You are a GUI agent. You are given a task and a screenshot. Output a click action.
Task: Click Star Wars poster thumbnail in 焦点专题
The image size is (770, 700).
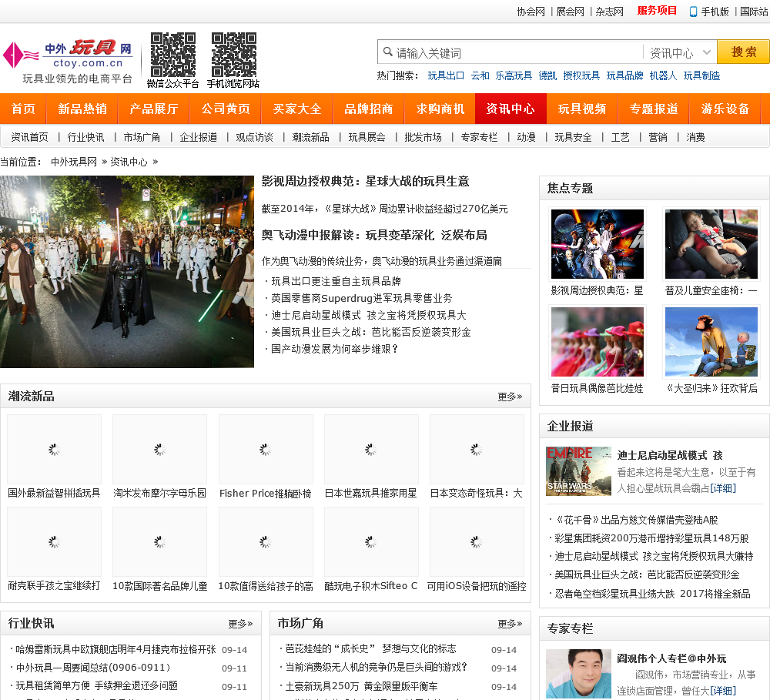click(x=598, y=244)
